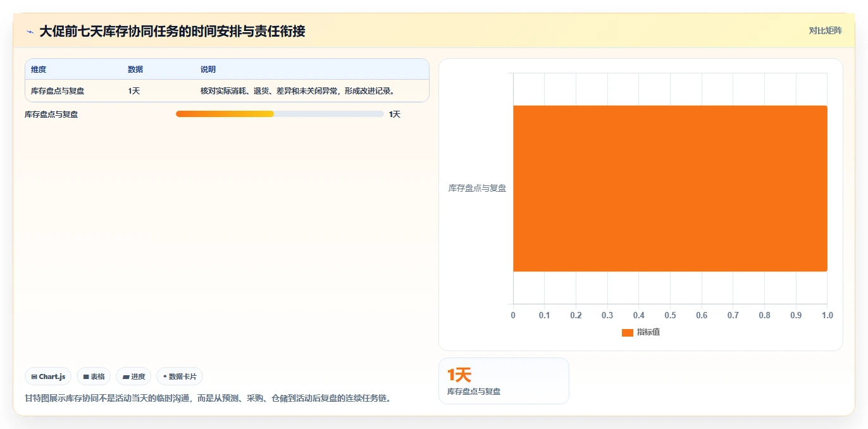This screenshot has width=868, height=429.
Task: Click the 对比矩阵 label in the header
Action: pyautogui.click(x=826, y=30)
